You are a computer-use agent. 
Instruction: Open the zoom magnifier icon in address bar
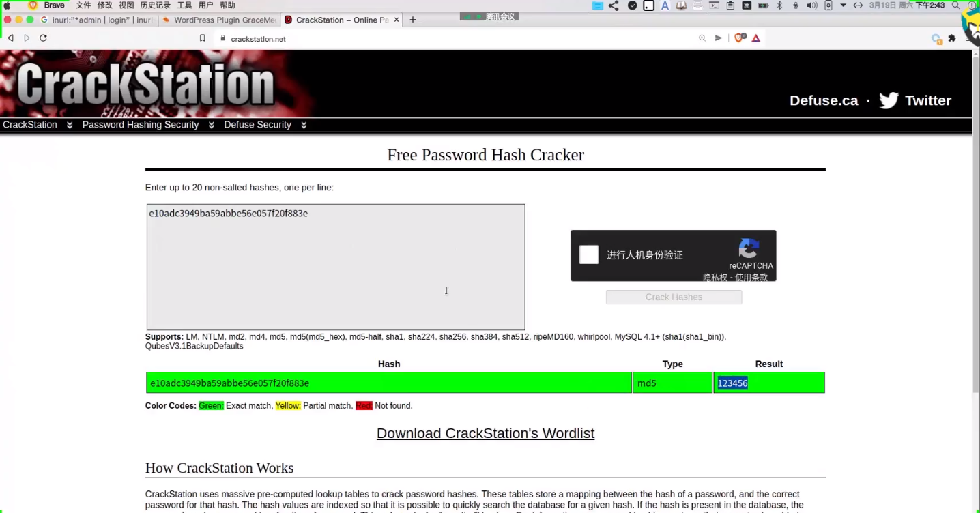point(702,38)
